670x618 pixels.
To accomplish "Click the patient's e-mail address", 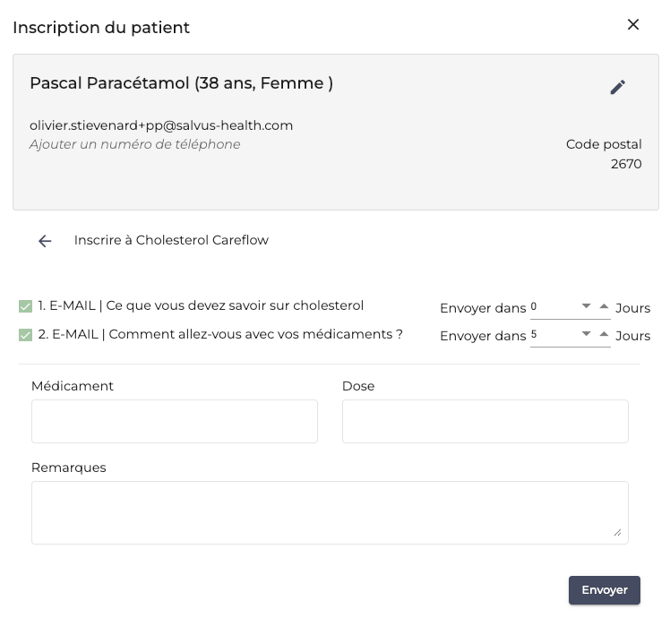I will click(x=161, y=125).
